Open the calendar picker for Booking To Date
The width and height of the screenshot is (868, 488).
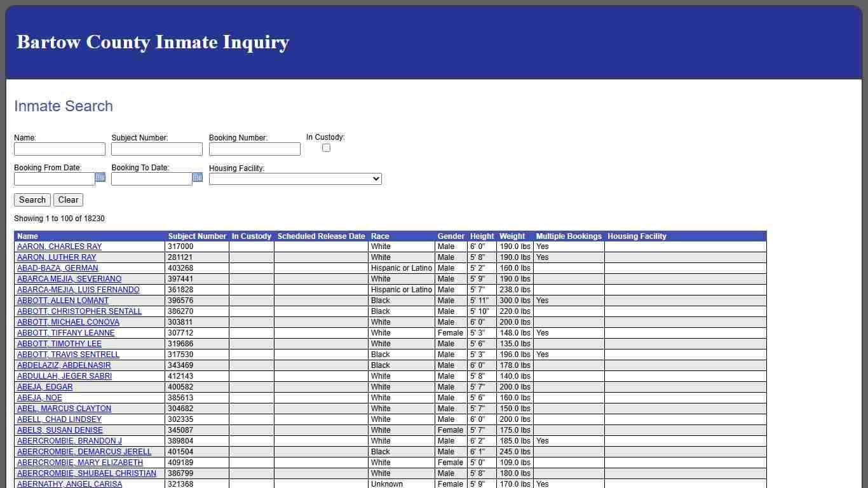tap(198, 179)
